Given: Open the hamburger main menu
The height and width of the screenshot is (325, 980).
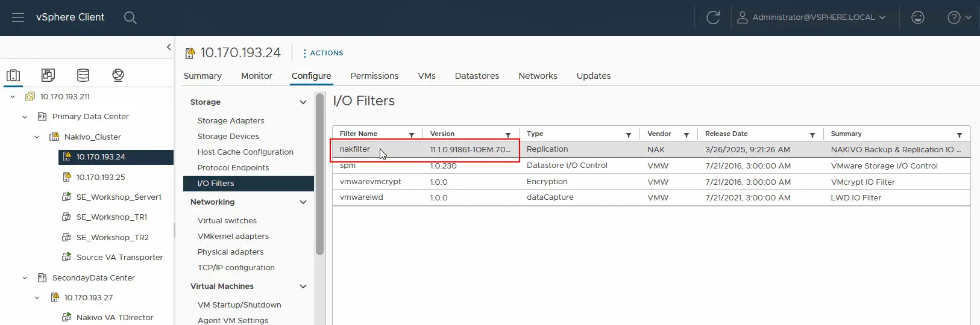Looking at the screenshot, I should pyautogui.click(x=18, y=17).
